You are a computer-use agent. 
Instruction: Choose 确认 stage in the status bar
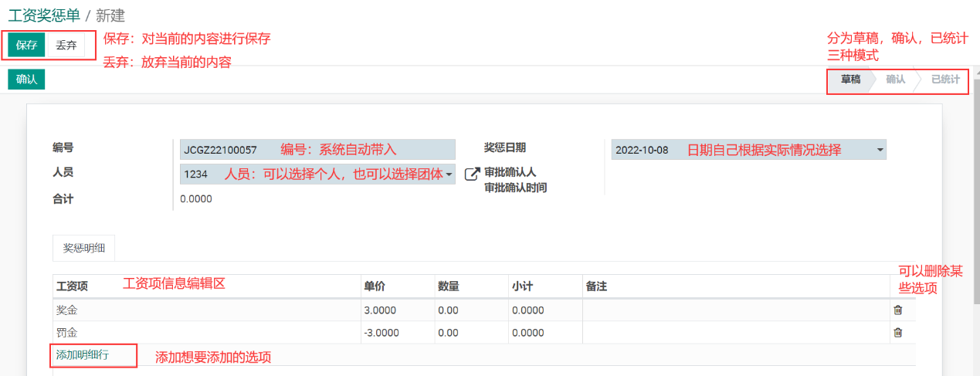[895, 80]
